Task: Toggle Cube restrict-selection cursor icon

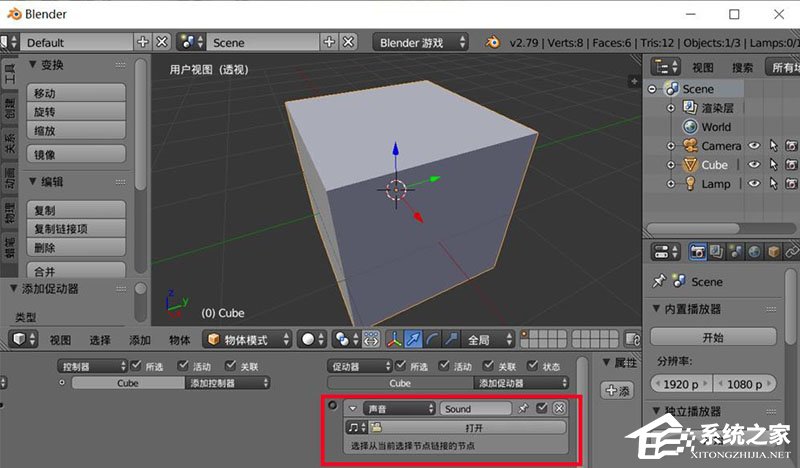Action: point(773,165)
